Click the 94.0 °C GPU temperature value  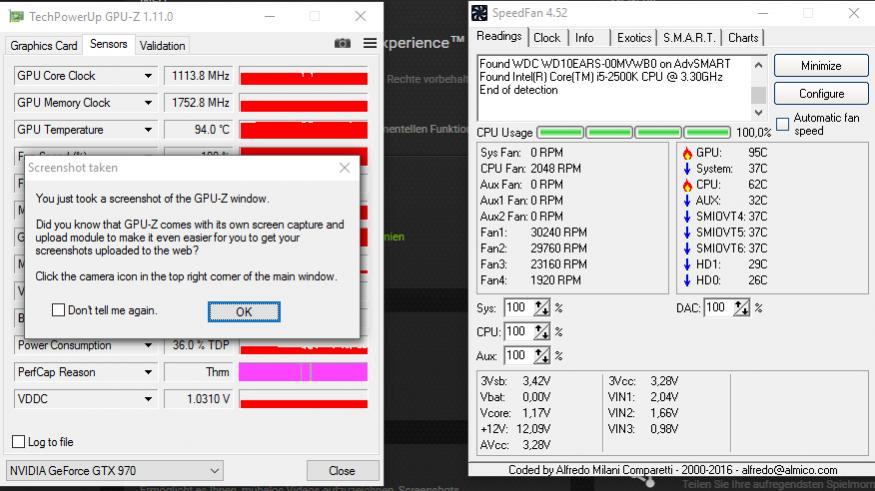pyautogui.click(x=198, y=129)
